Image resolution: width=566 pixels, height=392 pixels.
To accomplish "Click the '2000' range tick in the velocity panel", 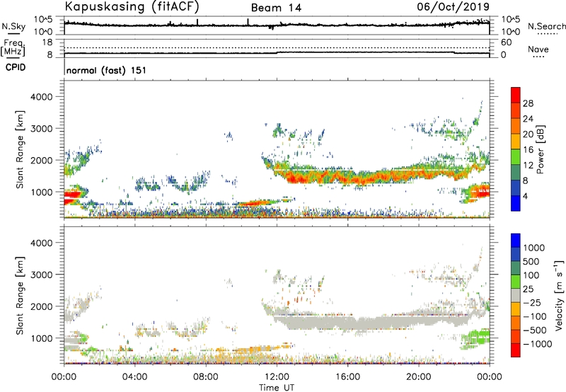I will (42, 306).
